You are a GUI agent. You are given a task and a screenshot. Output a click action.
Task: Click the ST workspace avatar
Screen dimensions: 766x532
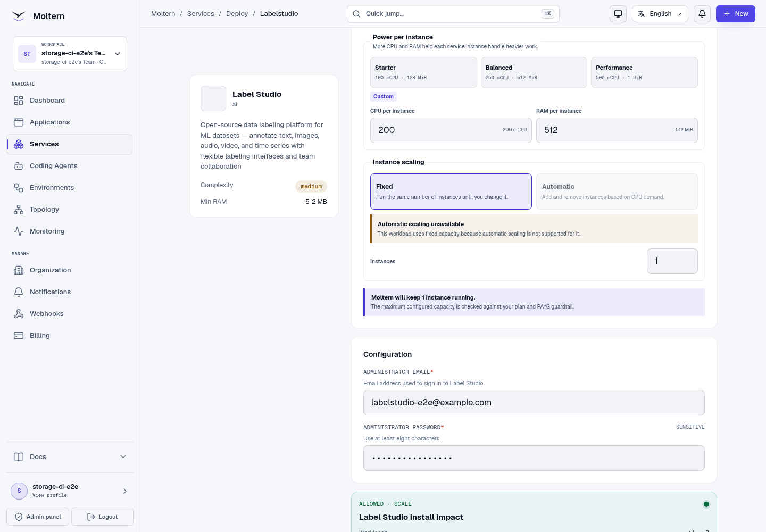(x=27, y=54)
